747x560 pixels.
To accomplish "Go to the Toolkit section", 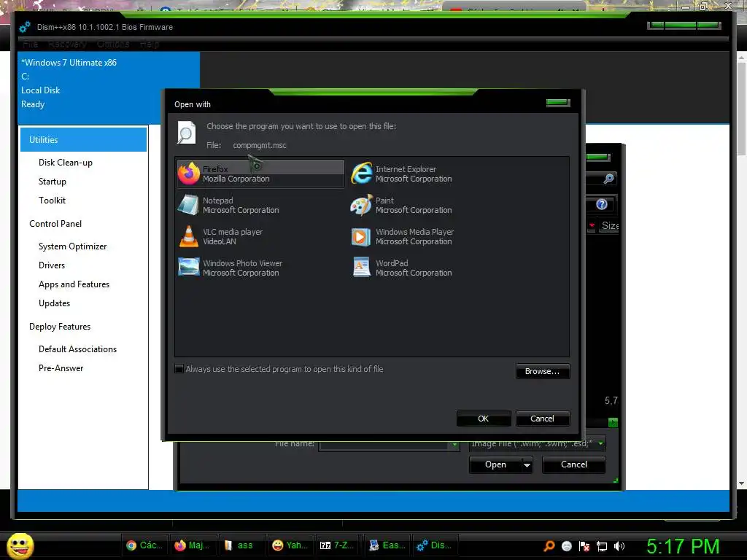I will click(x=52, y=201).
